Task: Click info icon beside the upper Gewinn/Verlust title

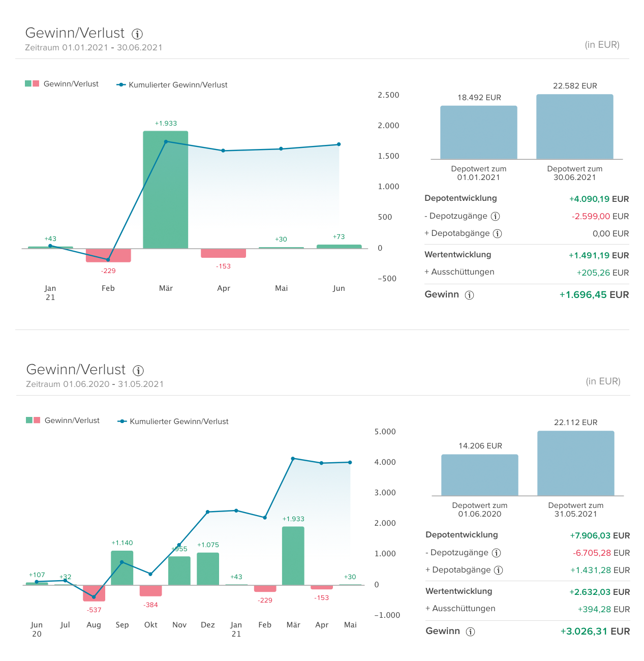Action: (x=137, y=34)
